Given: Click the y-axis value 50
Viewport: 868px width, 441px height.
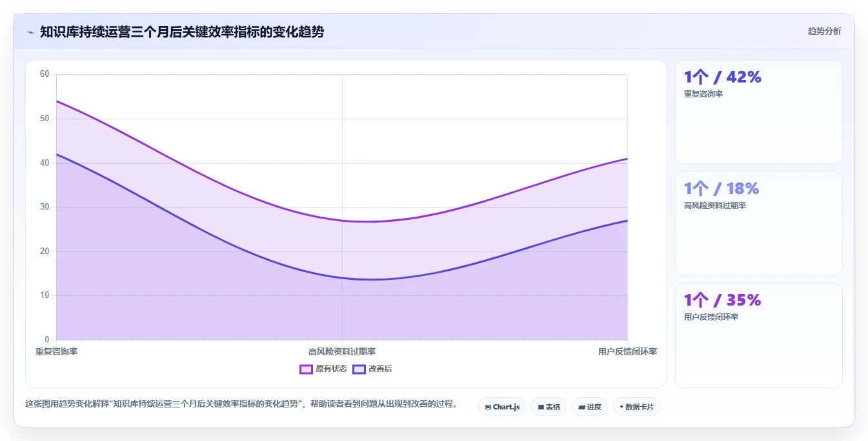Looking at the screenshot, I should (45, 119).
